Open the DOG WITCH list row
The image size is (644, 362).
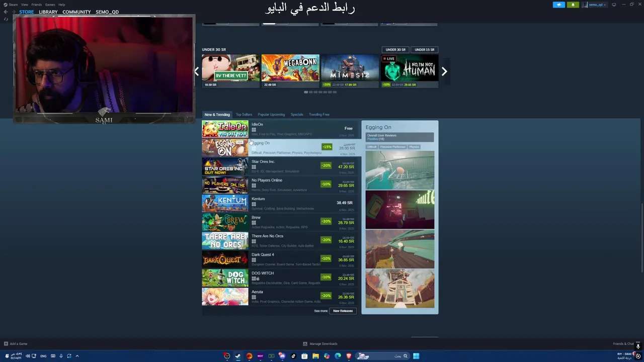pyautogui.click(x=281, y=278)
